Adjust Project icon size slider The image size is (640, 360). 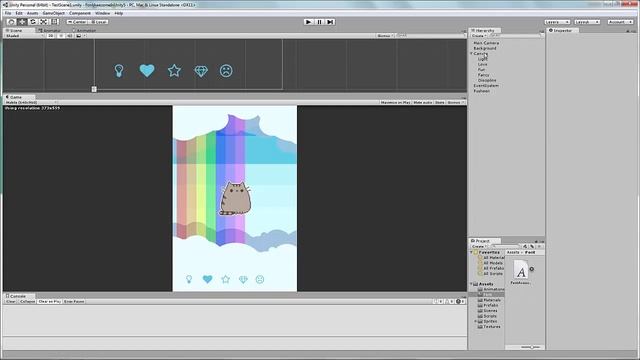pos(531,347)
